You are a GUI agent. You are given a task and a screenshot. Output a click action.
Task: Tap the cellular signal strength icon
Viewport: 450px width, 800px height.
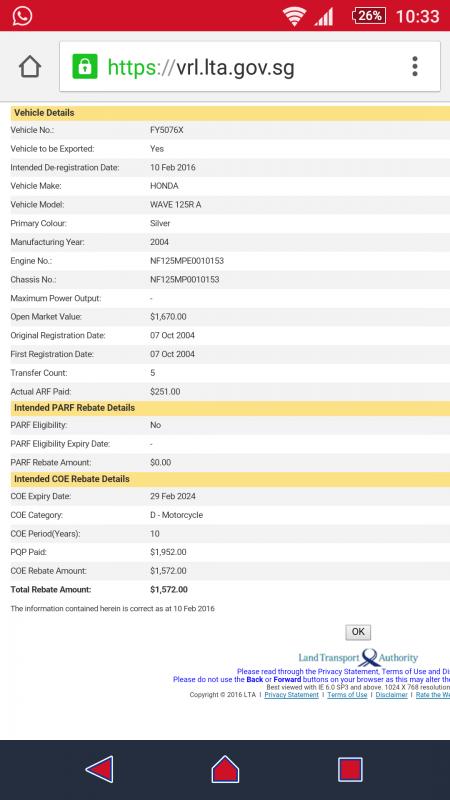[323, 17]
